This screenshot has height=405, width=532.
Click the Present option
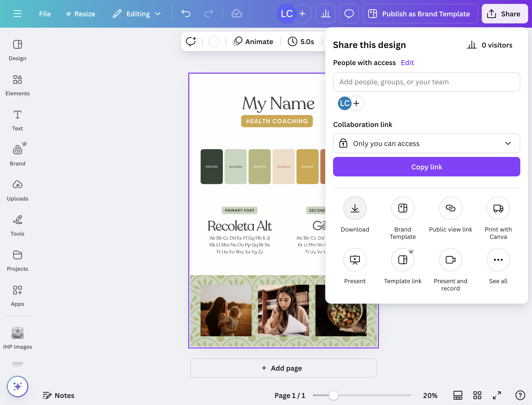coord(355,260)
